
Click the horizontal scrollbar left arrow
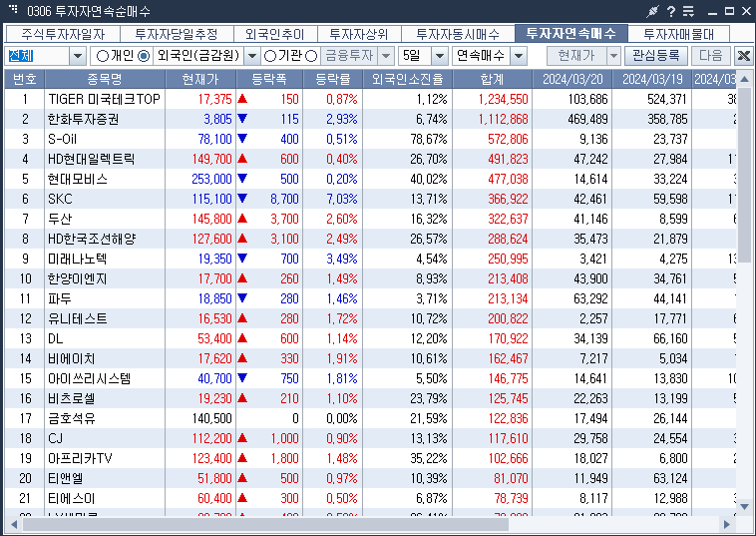[14, 524]
